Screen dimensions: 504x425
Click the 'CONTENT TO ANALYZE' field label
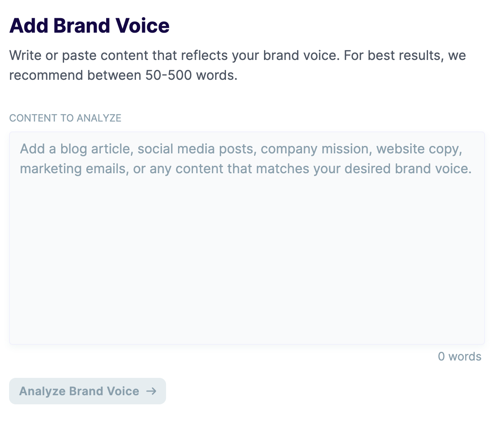[x=65, y=118]
